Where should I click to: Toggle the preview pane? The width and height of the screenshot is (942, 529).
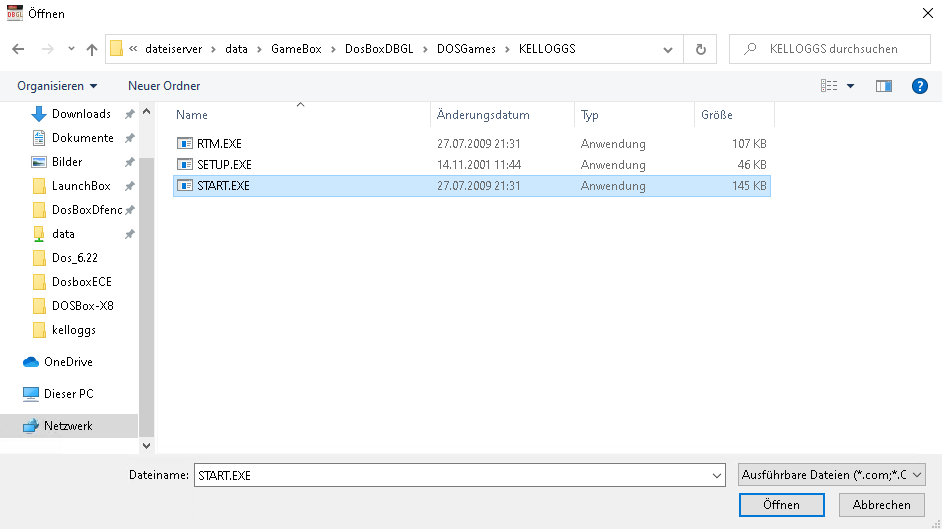(x=884, y=86)
